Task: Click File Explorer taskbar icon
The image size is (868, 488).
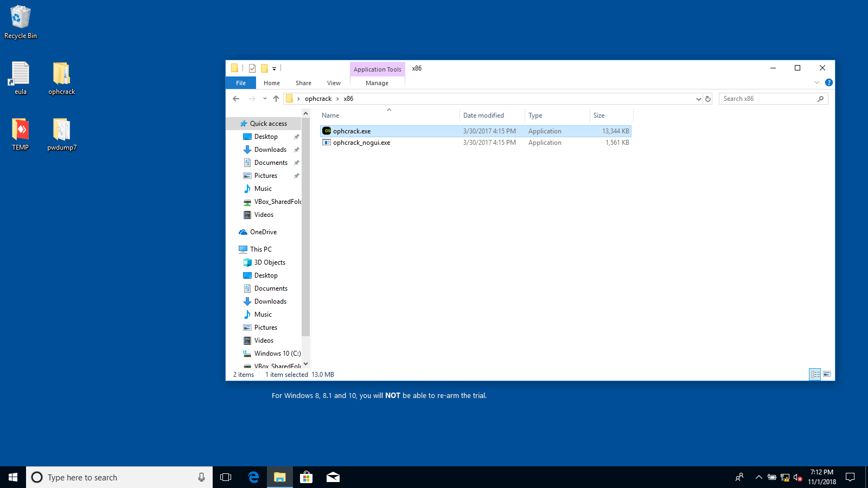Action: pyautogui.click(x=279, y=477)
